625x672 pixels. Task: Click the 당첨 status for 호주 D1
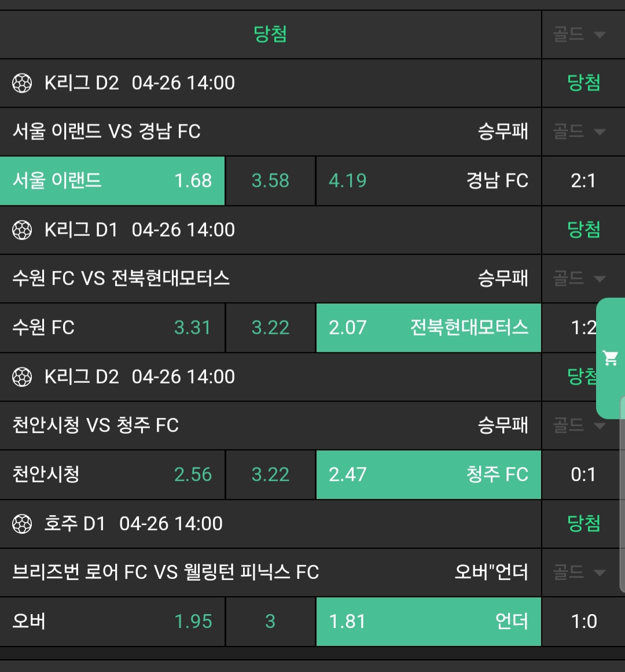[583, 523]
